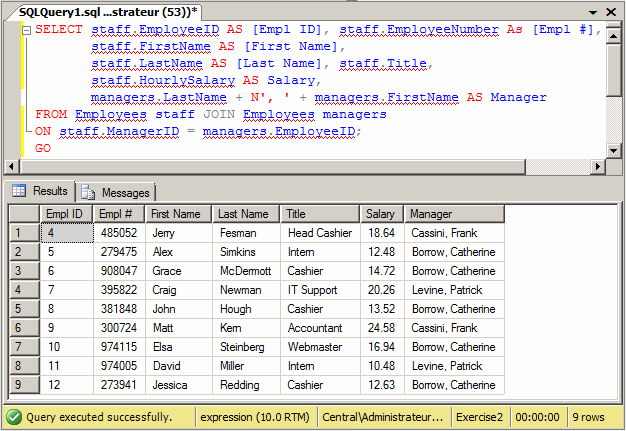
Task: Click the Redding last name cell
Action: click(x=246, y=385)
